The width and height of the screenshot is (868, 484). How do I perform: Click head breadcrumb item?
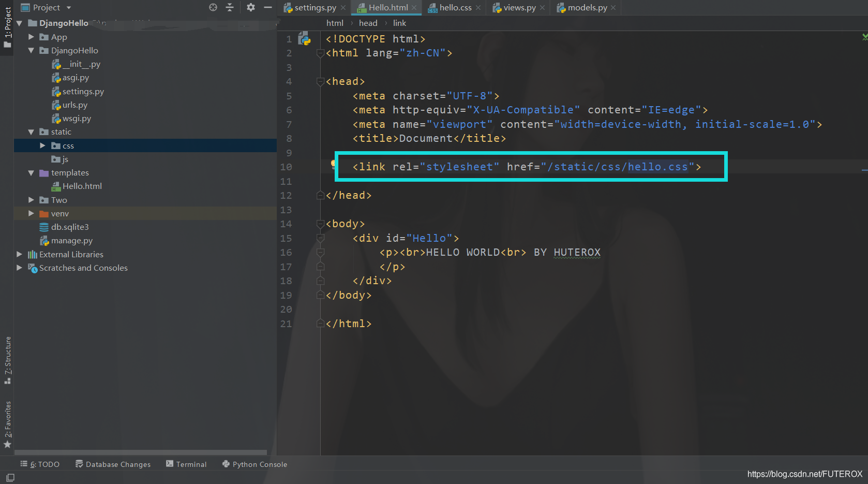(x=368, y=23)
